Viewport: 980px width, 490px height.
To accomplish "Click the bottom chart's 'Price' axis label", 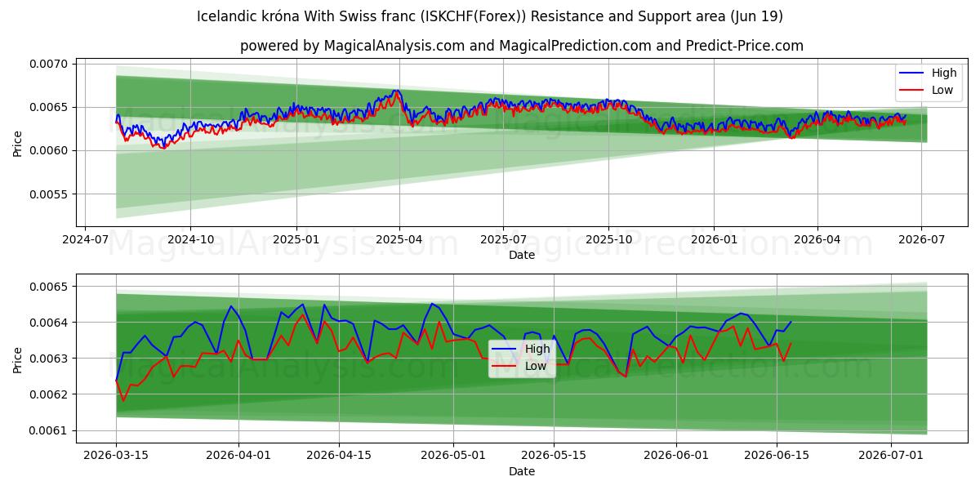I will [18, 359].
